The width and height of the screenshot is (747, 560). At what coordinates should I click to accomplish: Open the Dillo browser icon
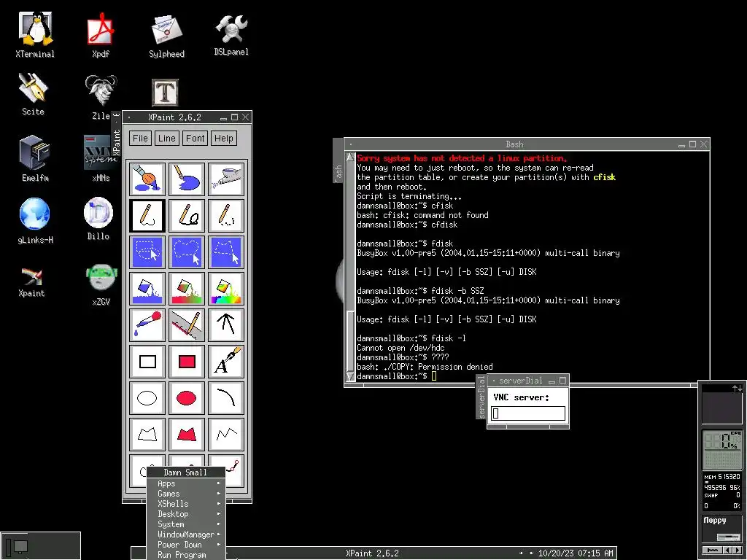(98, 219)
